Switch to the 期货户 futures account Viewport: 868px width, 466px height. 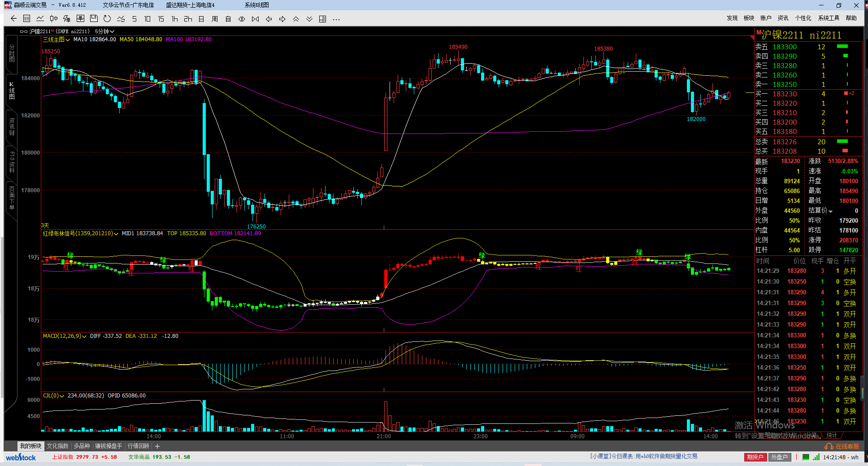coord(755,457)
